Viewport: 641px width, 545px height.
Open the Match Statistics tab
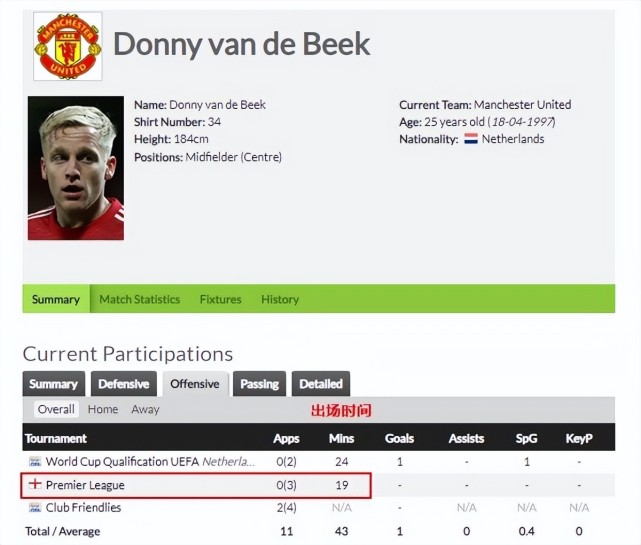139,299
